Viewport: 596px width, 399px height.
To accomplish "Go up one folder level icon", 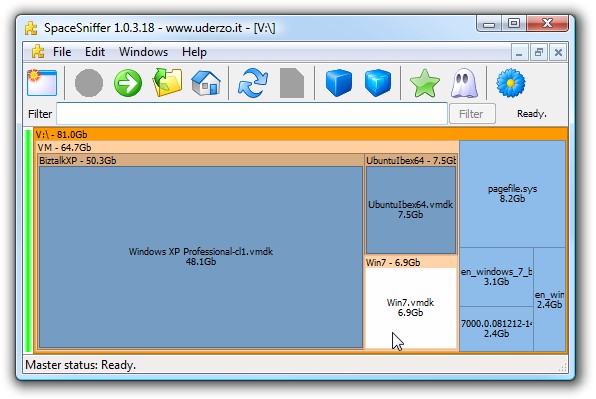I will tap(167, 82).
